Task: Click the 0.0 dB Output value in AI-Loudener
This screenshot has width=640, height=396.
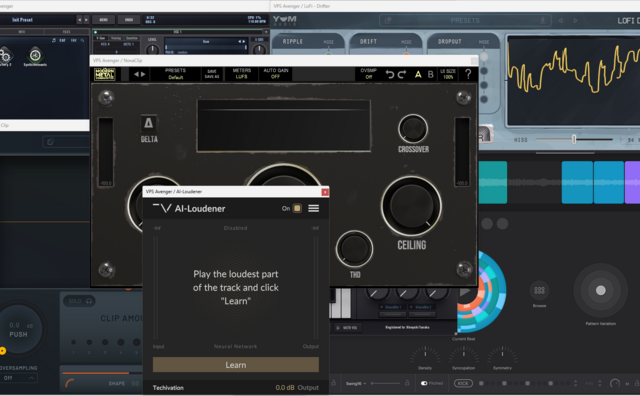Action: (285, 387)
